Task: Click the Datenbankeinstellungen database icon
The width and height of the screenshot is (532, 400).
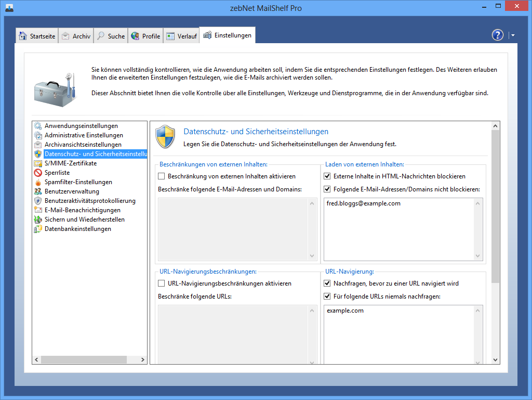Action: click(x=38, y=229)
